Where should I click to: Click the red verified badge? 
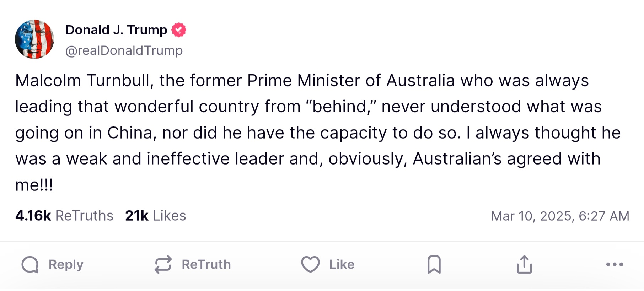(179, 30)
